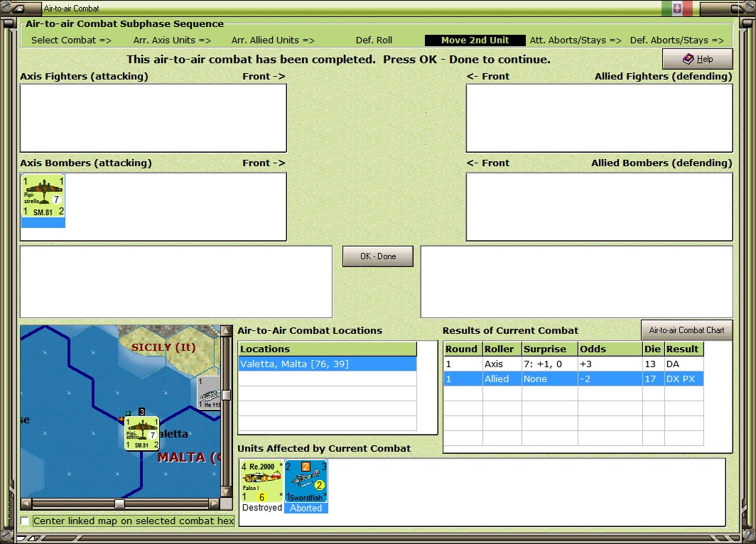
Task: Click the Def. Roll subphase step
Action: click(x=374, y=40)
